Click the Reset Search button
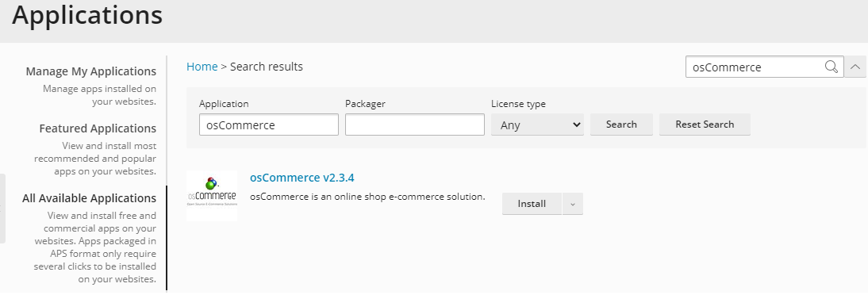This screenshot has height=295, width=868. coord(704,125)
